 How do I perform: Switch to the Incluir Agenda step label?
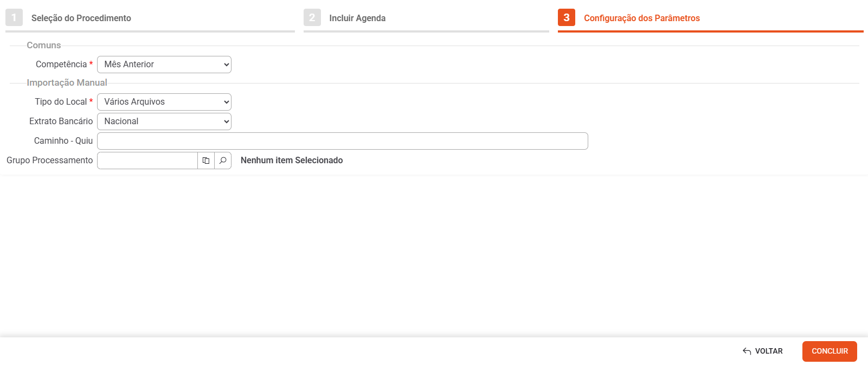[357, 18]
